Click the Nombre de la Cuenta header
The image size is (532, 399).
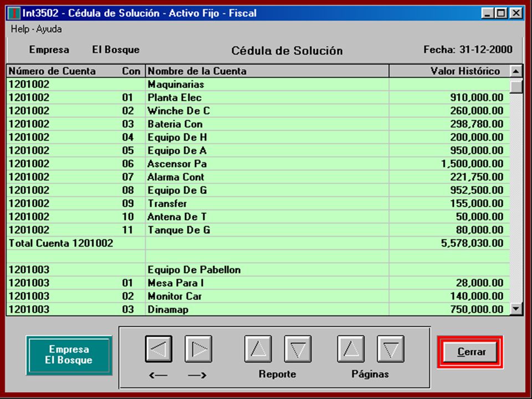point(267,71)
